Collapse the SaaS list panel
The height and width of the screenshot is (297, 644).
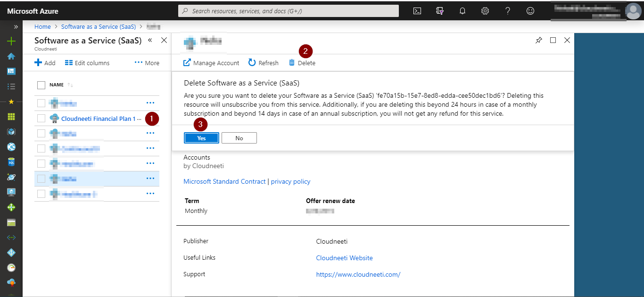[x=150, y=41]
